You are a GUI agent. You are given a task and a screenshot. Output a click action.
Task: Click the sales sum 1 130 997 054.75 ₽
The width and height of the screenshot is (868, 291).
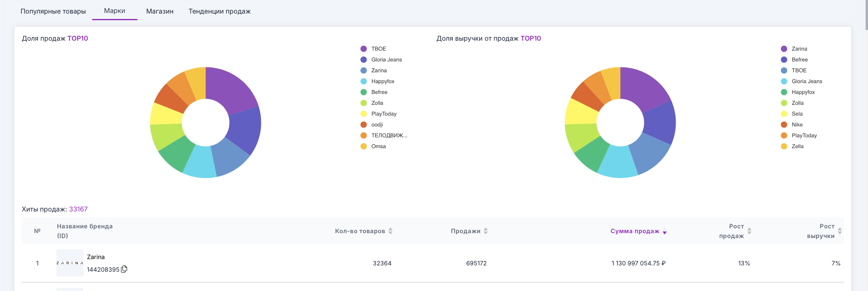(x=638, y=263)
